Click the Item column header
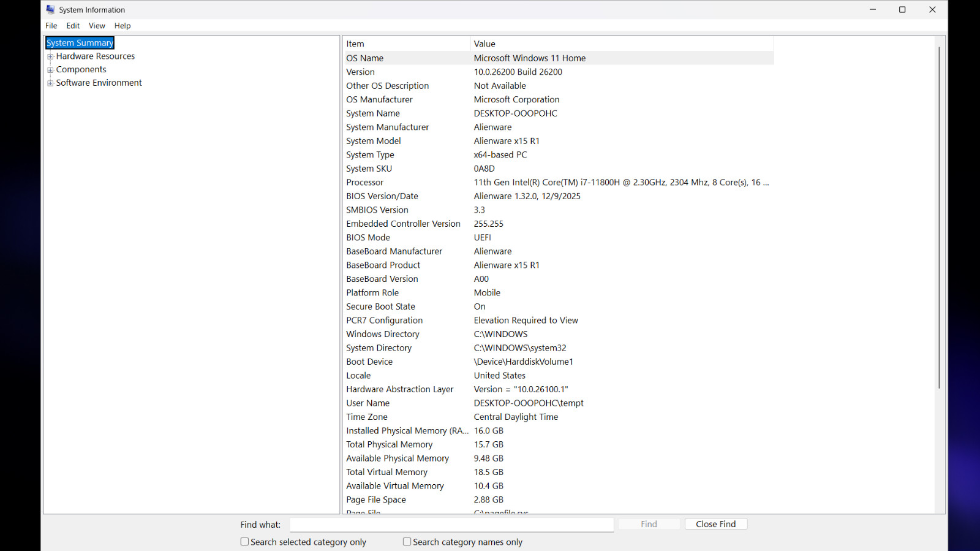 407,44
